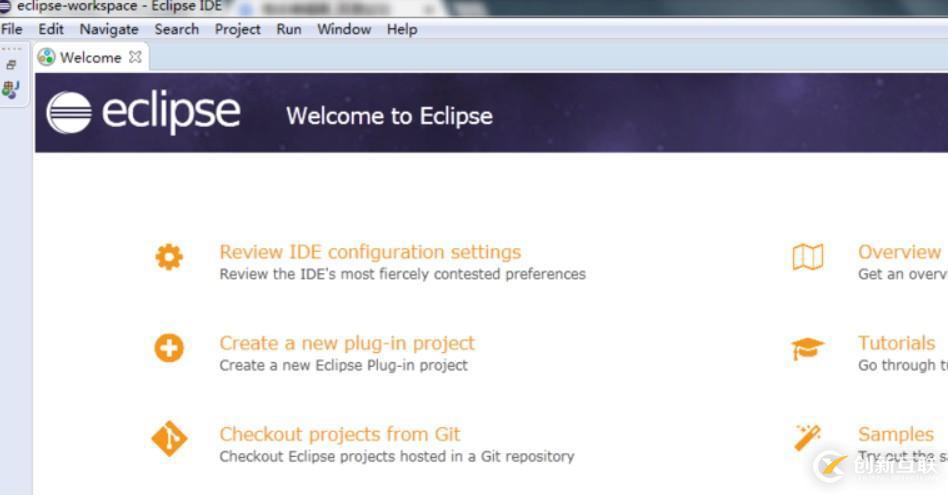Click the 'Go through' tutorials description text
This screenshot has height=495, width=948.
pyautogui.click(x=903, y=366)
